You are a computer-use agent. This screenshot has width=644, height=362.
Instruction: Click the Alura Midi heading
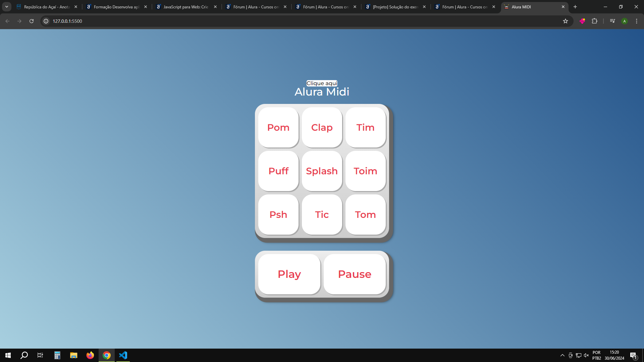(322, 92)
